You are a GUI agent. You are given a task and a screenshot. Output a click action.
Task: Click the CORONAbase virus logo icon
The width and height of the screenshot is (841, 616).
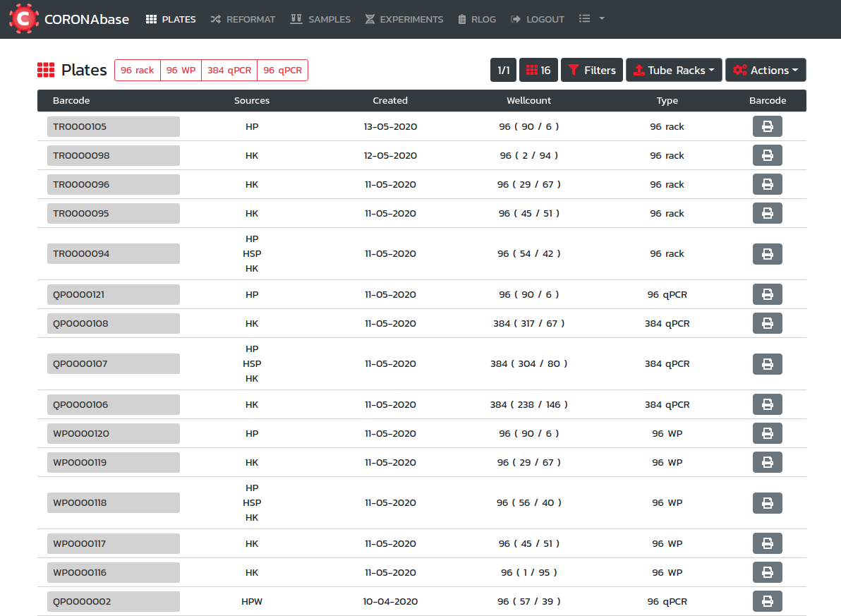23,19
